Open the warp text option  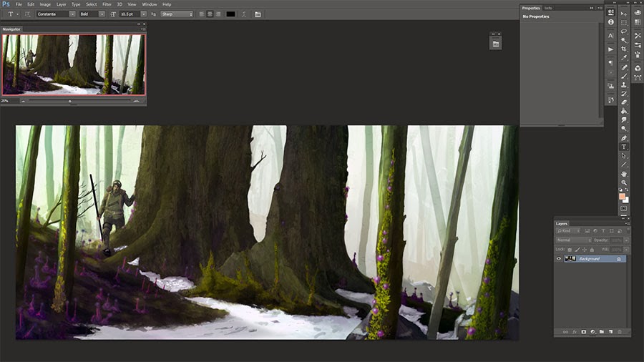coord(243,14)
